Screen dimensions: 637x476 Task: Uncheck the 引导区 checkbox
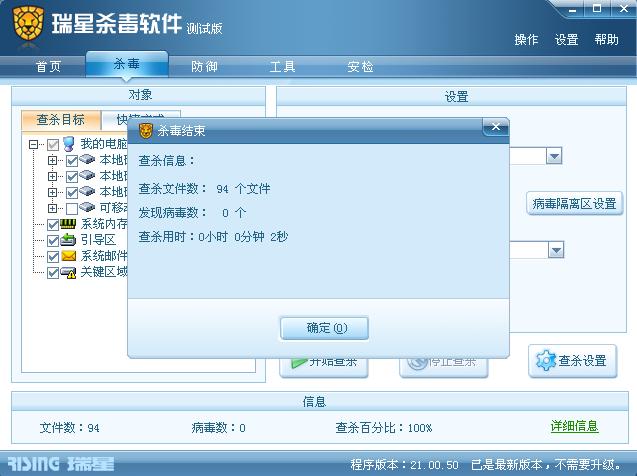coord(53,240)
